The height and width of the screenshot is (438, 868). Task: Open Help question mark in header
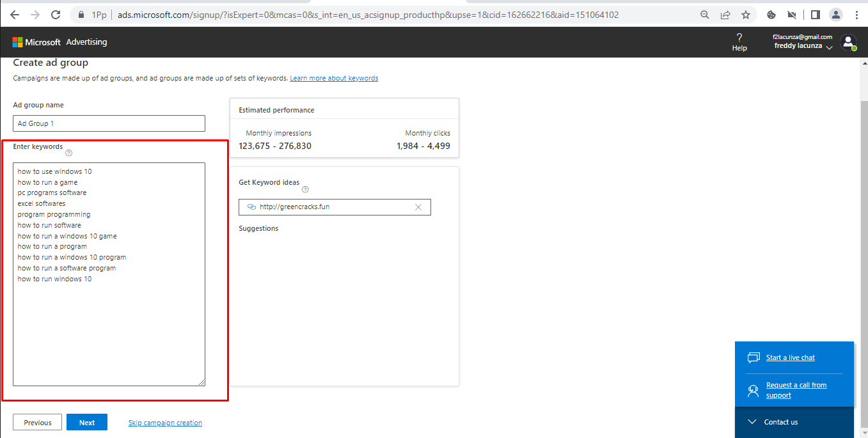pos(739,42)
